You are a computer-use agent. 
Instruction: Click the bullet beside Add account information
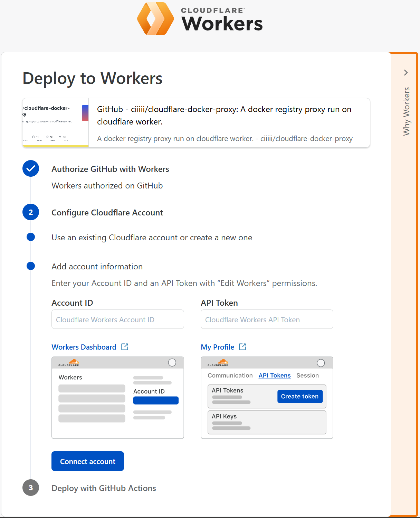[x=31, y=266]
